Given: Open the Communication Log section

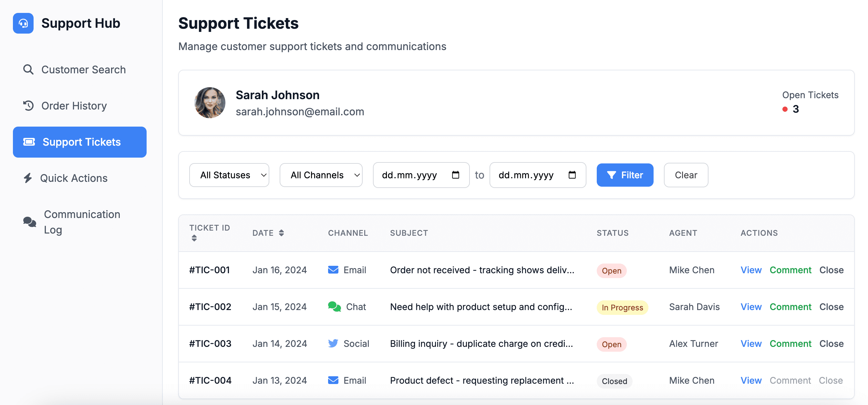Looking at the screenshot, I should [82, 222].
